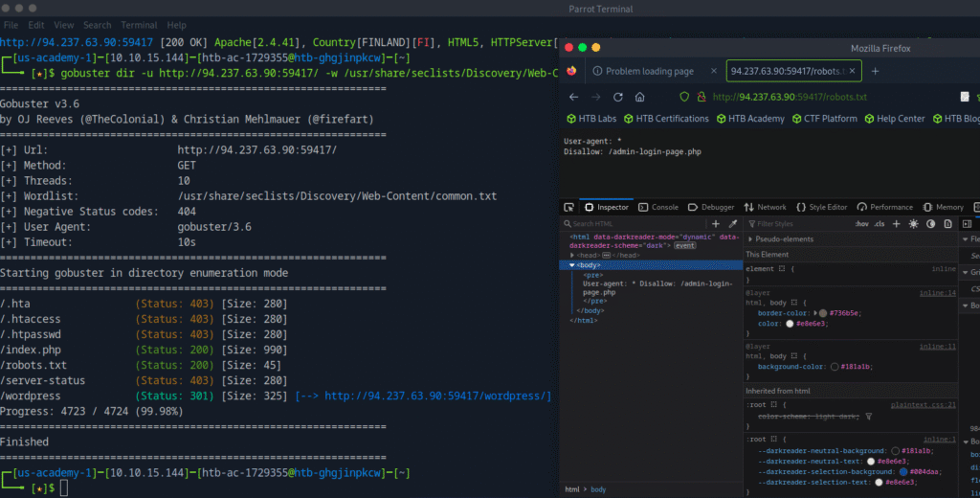The width and height of the screenshot is (980, 498).
Task: Toggle the .cls class panel
Action: (x=880, y=223)
